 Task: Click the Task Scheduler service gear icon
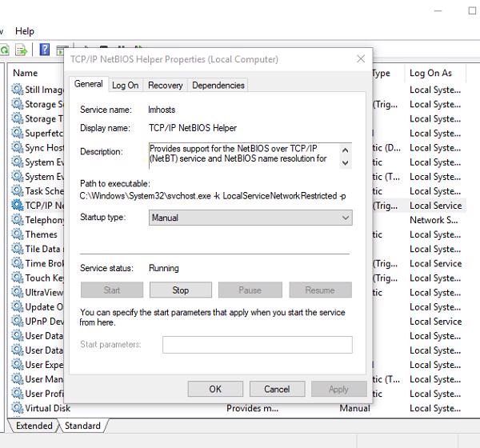(x=17, y=191)
